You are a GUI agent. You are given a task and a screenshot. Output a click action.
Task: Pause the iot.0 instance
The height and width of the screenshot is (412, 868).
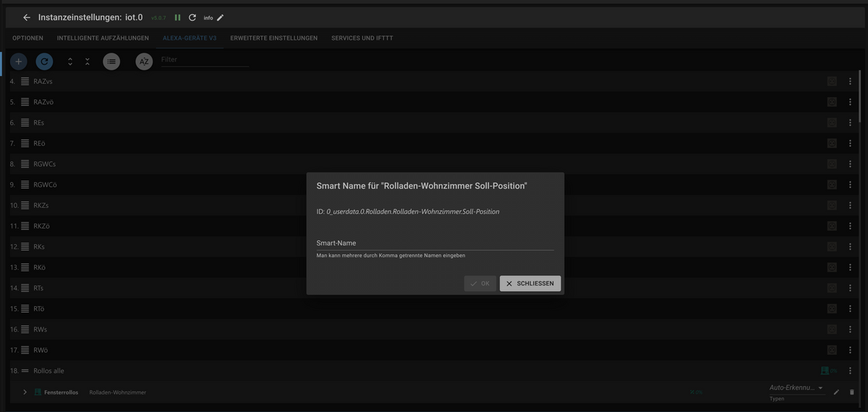[177, 17]
